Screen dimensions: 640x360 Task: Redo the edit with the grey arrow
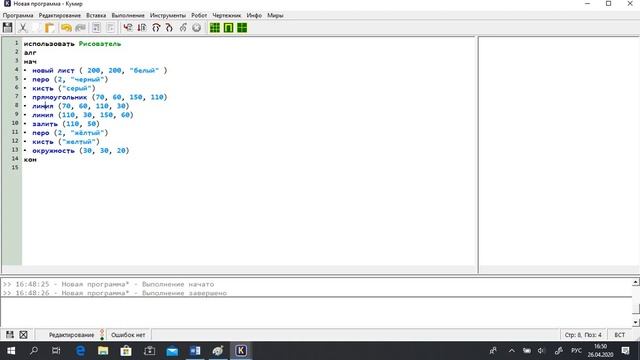80,28
